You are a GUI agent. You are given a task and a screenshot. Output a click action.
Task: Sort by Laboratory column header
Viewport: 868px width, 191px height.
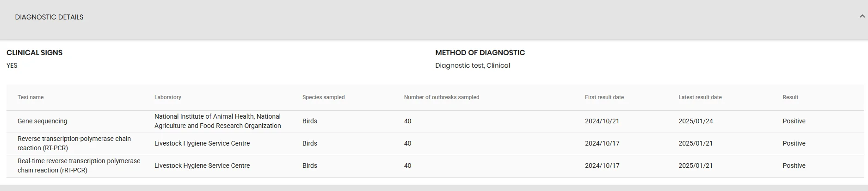(x=168, y=97)
